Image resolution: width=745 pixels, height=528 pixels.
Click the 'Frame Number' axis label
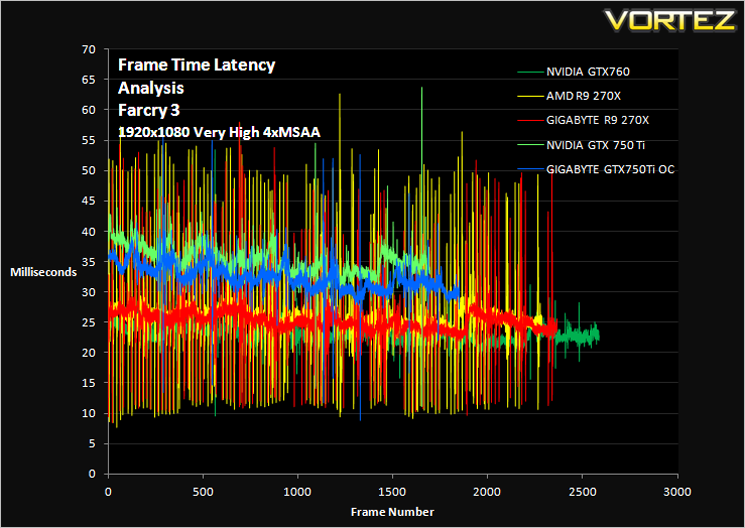point(392,512)
